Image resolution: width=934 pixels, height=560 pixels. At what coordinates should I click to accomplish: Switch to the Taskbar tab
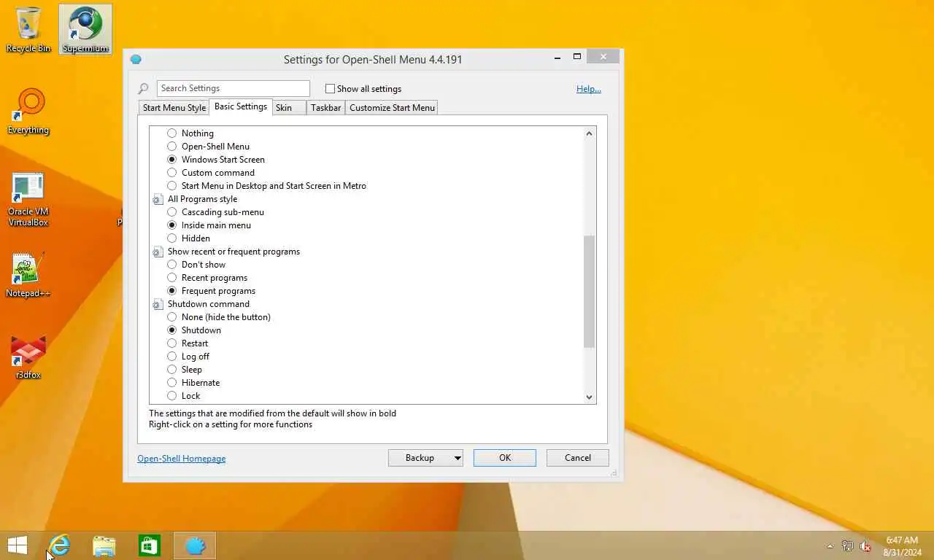coord(325,108)
